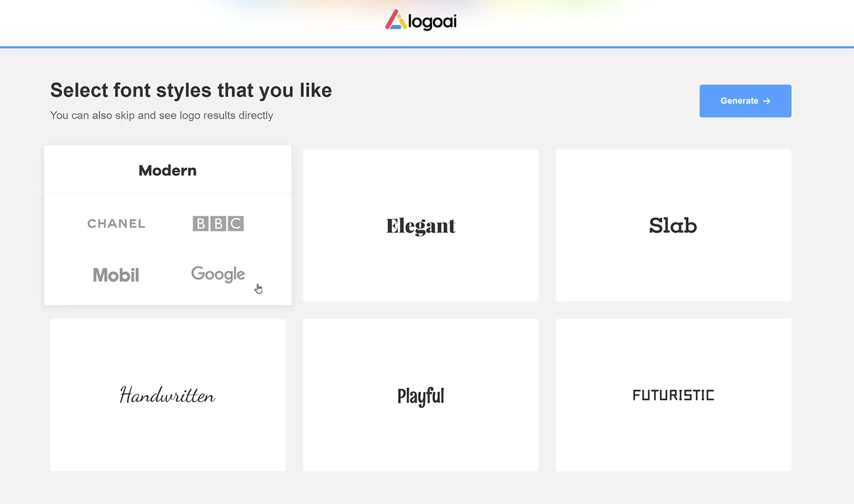Select the Playful font style card
Screen dimensions: 854x504
[x=421, y=395]
